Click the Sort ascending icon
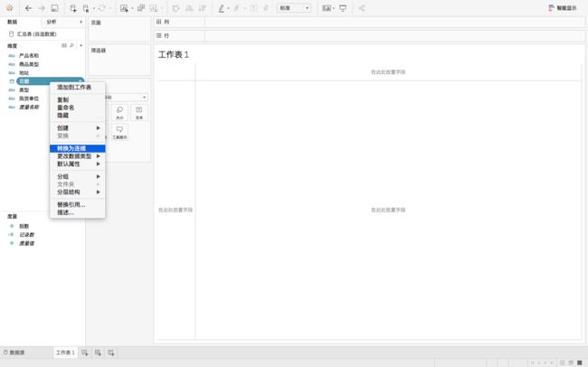This screenshot has height=367, width=588. point(189,8)
